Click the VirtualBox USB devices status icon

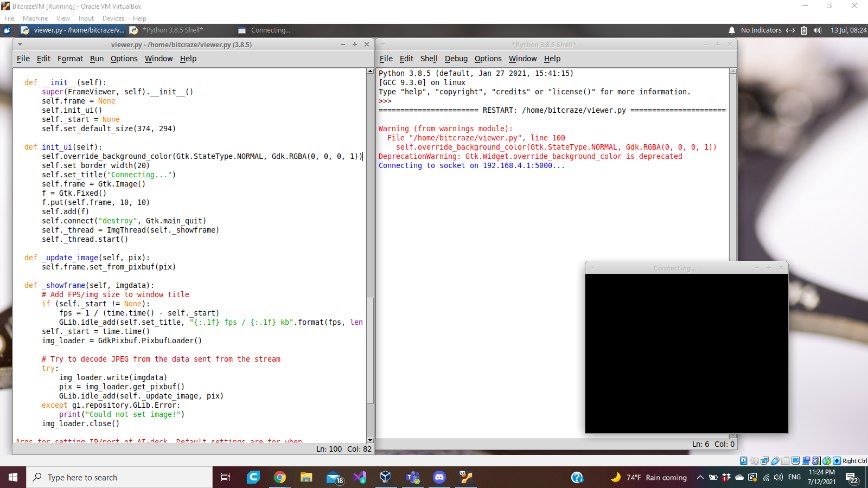click(775, 461)
